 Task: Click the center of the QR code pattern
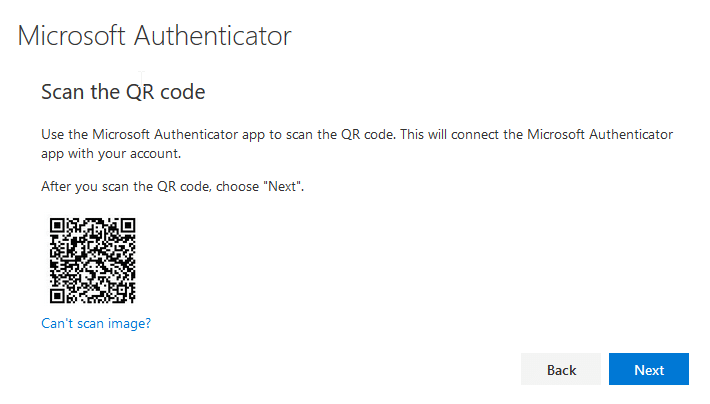pyautogui.click(x=92, y=260)
